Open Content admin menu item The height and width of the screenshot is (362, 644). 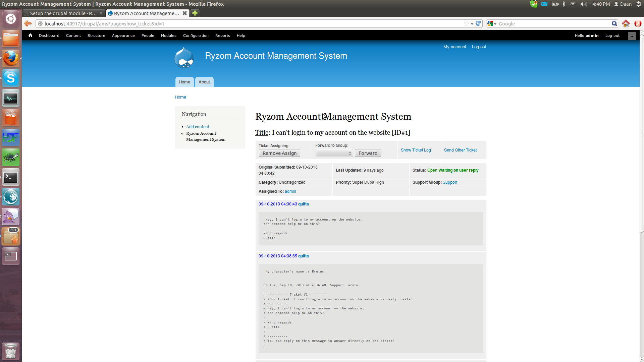(73, 36)
